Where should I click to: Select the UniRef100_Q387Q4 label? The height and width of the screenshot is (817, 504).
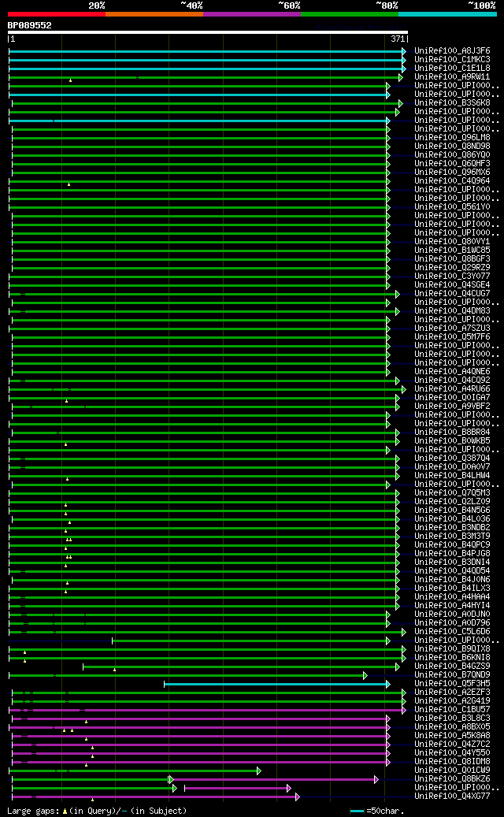(452, 459)
